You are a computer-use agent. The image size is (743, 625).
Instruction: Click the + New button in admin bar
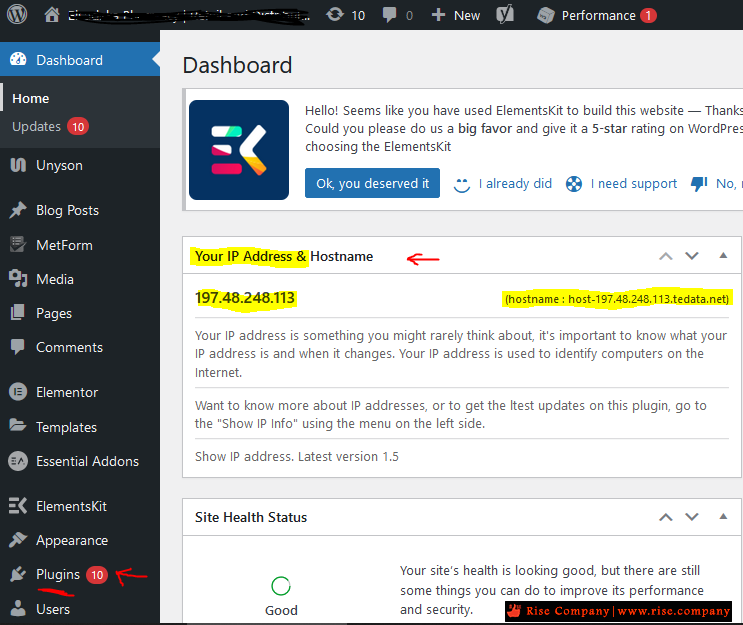point(456,15)
